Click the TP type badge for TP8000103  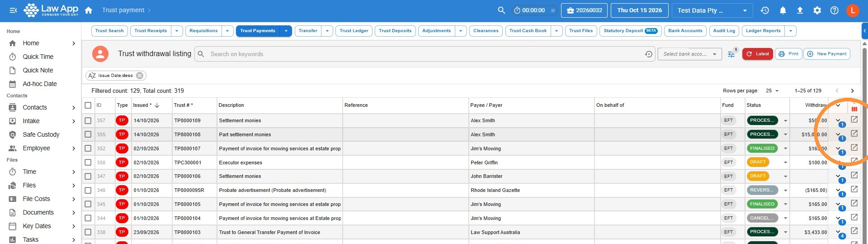[x=122, y=232]
